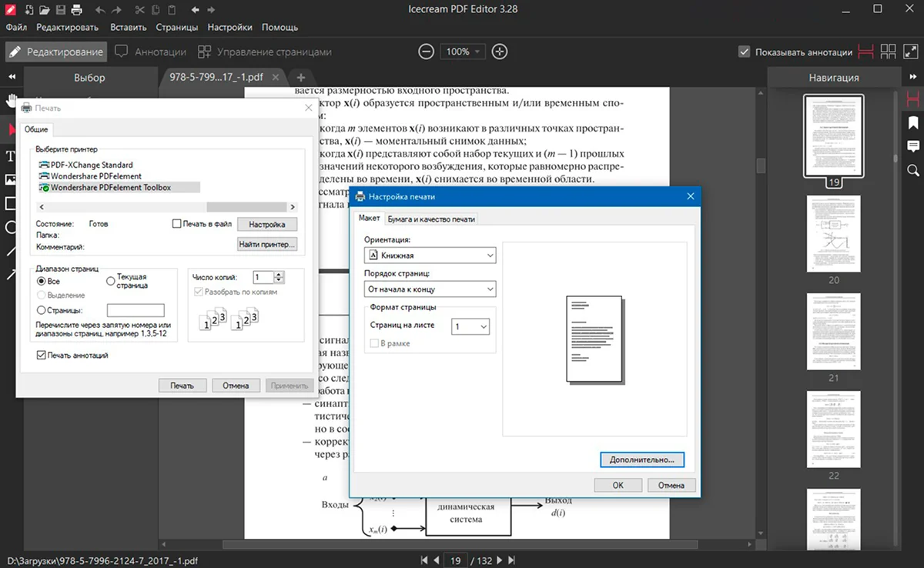Click the 'Дополнительно...' button

[x=641, y=459]
